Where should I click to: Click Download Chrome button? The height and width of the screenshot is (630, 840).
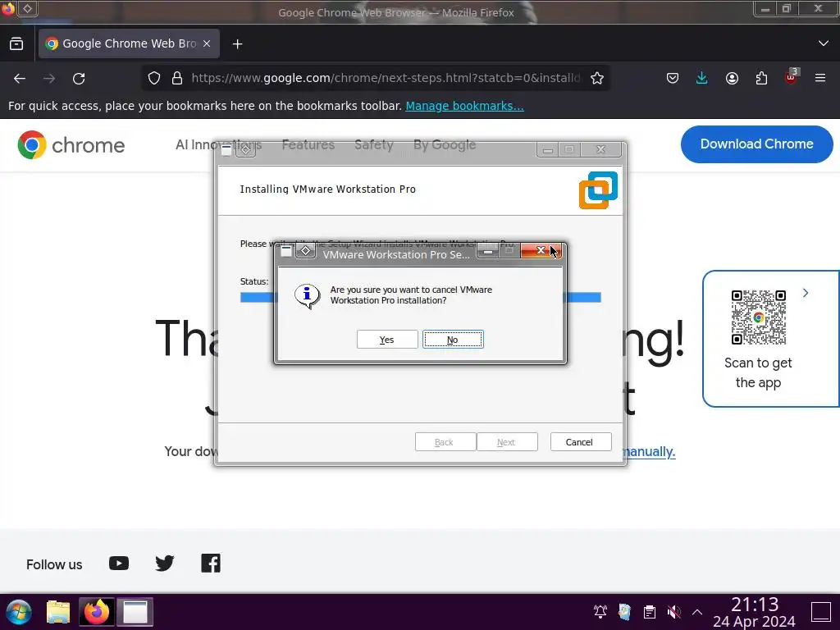[x=756, y=144]
